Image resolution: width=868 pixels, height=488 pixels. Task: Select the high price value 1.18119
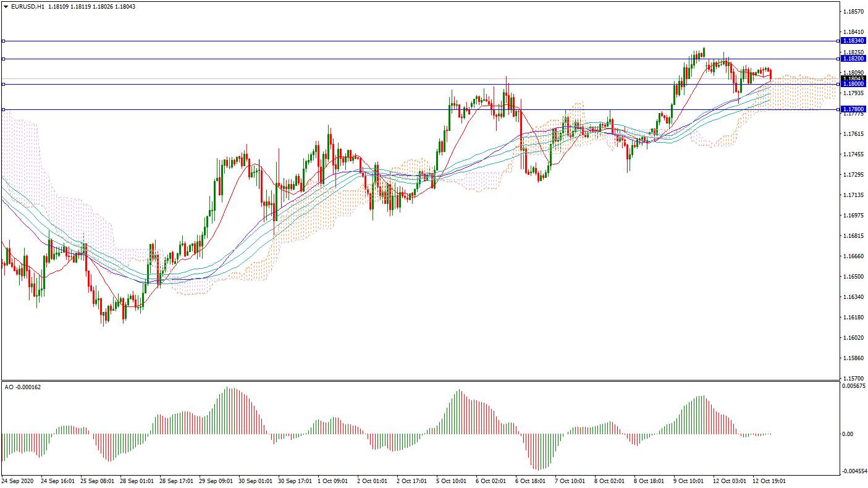coord(80,6)
